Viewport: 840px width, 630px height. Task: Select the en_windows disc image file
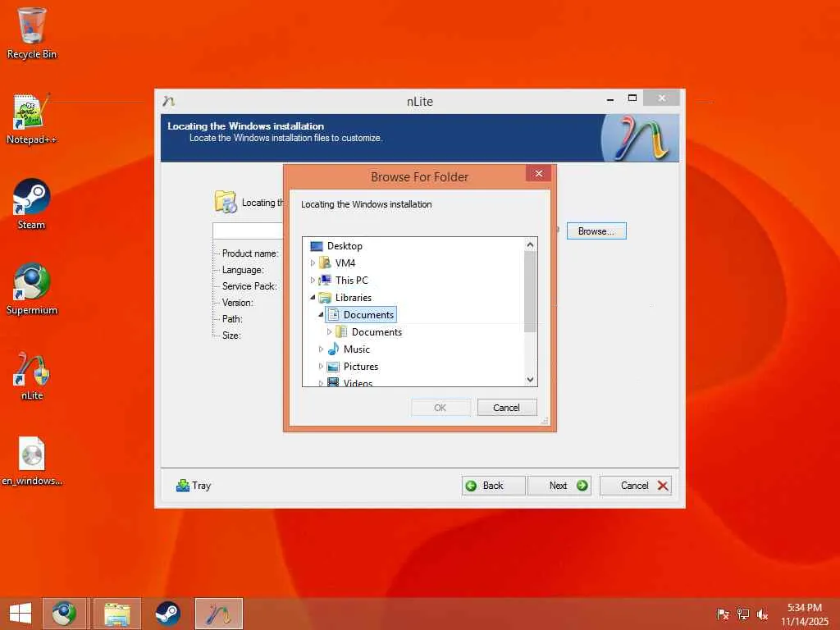pos(32,460)
